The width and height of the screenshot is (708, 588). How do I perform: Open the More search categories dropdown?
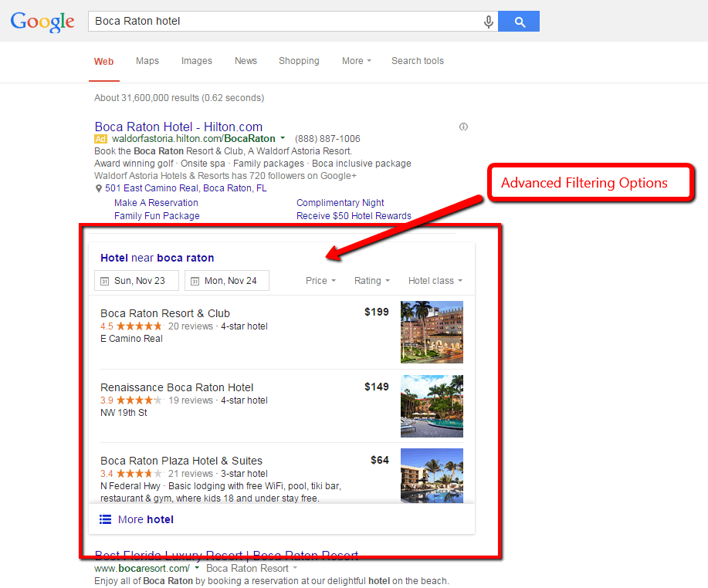coord(356,61)
